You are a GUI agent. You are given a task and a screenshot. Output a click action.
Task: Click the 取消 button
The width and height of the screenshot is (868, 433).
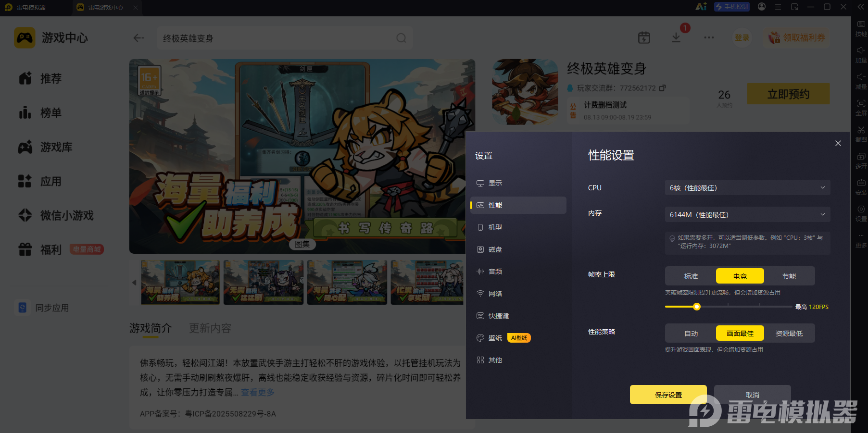tap(753, 395)
